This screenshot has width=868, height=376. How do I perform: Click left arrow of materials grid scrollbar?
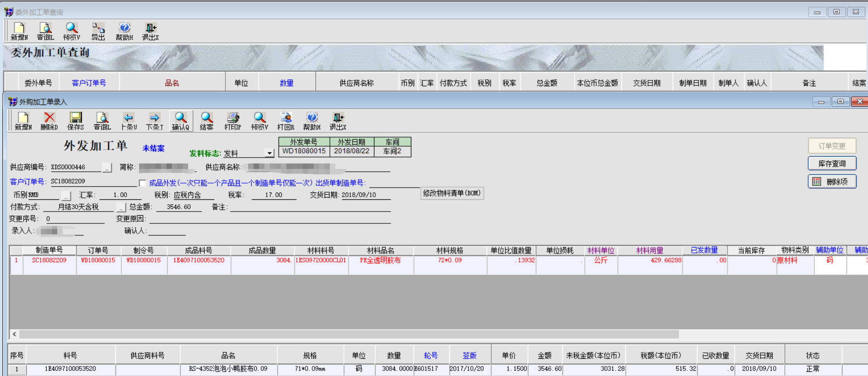click(x=15, y=334)
